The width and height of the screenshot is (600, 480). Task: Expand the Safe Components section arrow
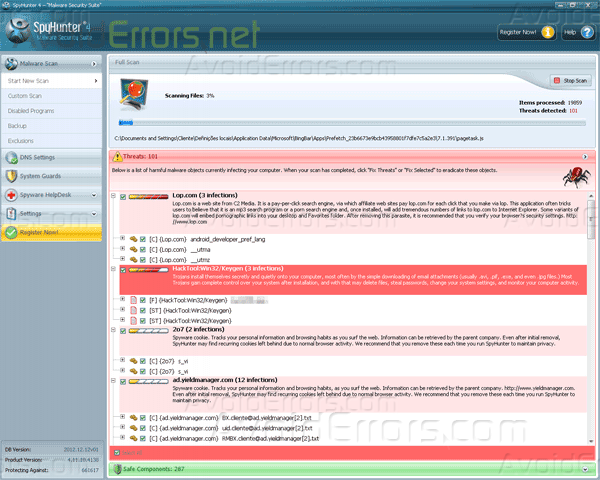[x=585, y=467]
